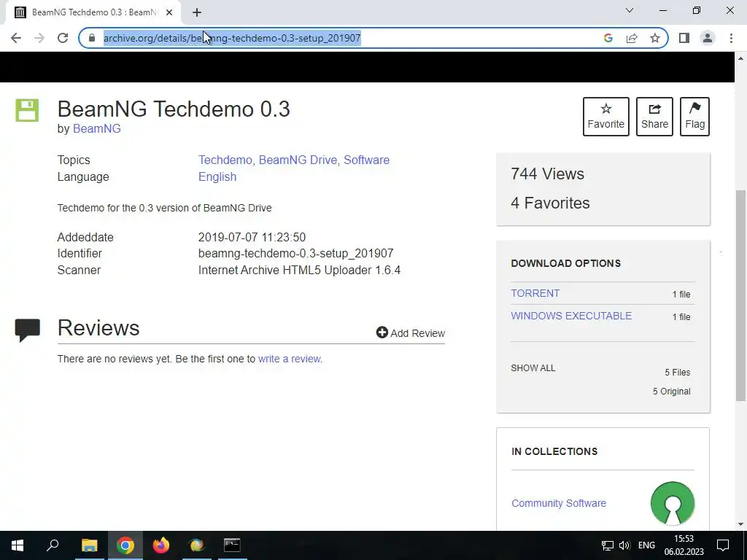
Task: Open Windows taskbar search
Action: (x=53, y=545)
